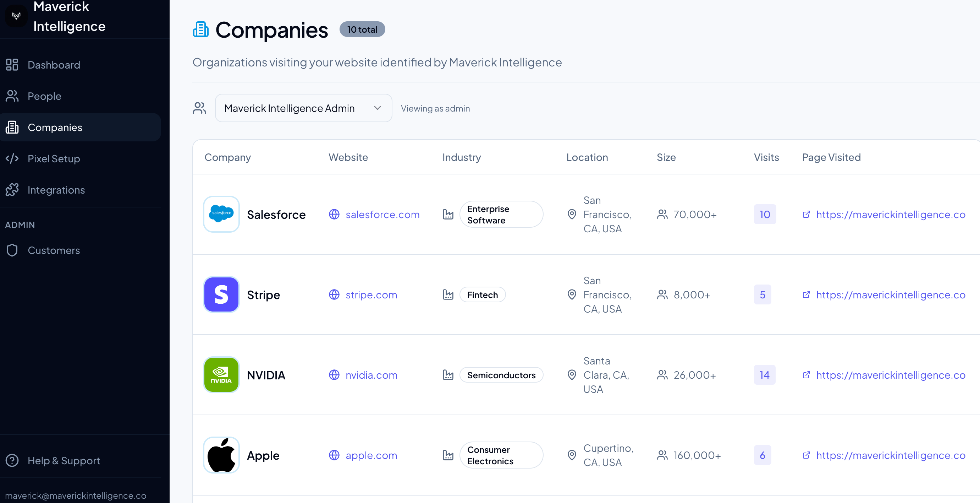Click the Apple logo thumbnail
This screenshot has width=980, height=503.
point(221,455)
